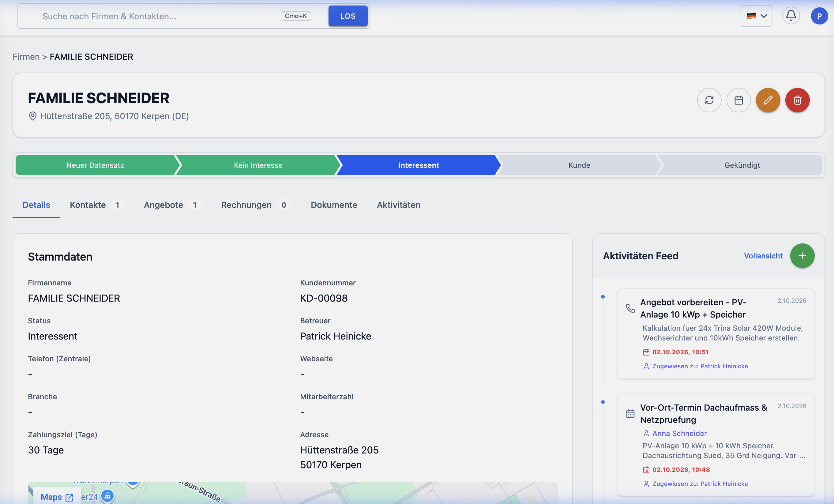Open the notifications bell

(791, 16)
